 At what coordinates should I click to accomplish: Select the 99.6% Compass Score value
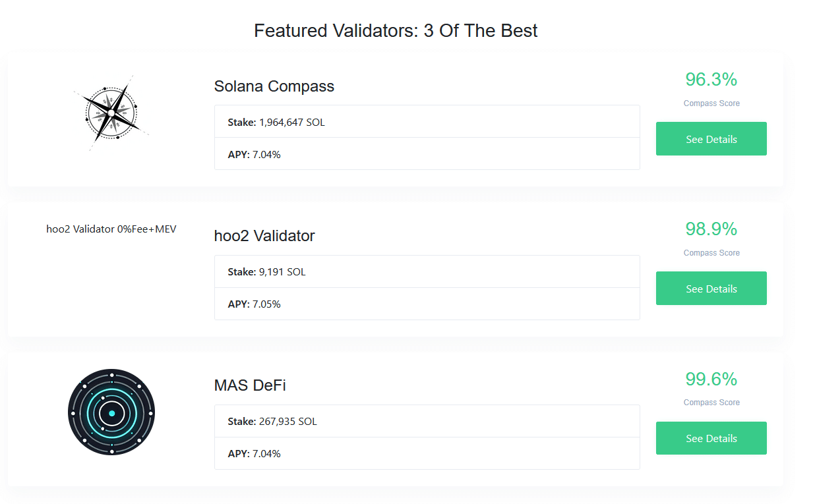(x=711, y=379)
